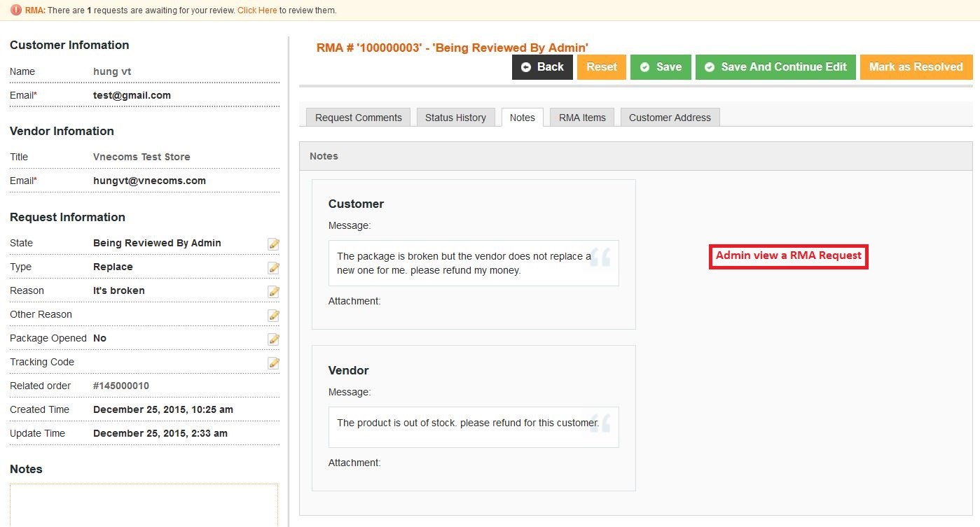980x527 pixels.
Task: Click Created Time December 25, 10:25 am
Action: (x=163, y=409)
